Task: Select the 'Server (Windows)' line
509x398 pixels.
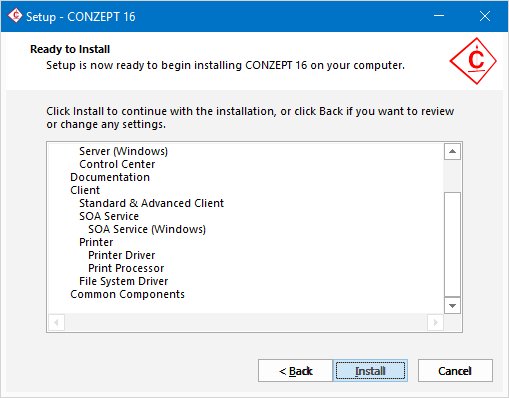Action: pos(123,151)
